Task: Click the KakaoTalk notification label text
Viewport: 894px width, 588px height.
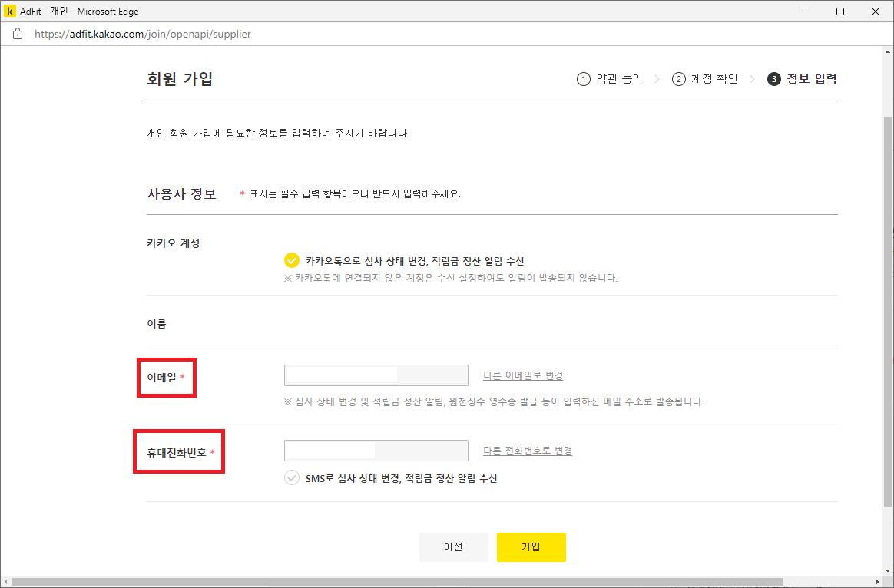Action: (415, 261)
